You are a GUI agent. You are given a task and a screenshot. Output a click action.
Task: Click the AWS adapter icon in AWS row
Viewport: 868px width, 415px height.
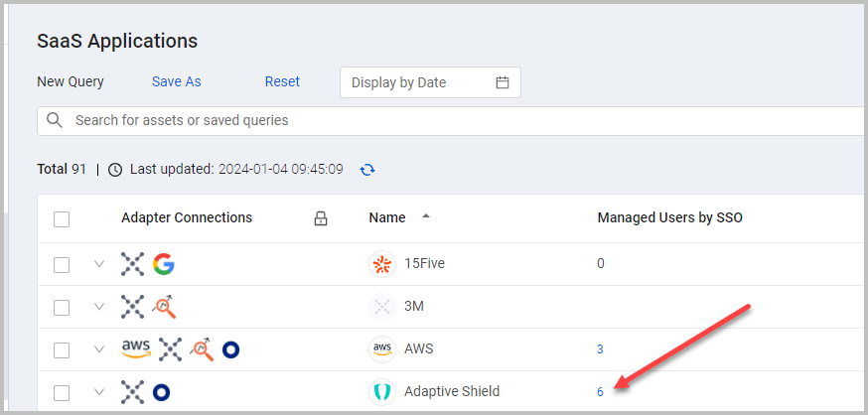click(136, 349)
